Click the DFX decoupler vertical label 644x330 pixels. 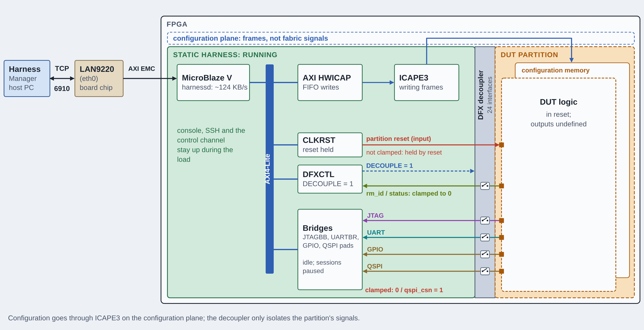click(x=481, y=95)
